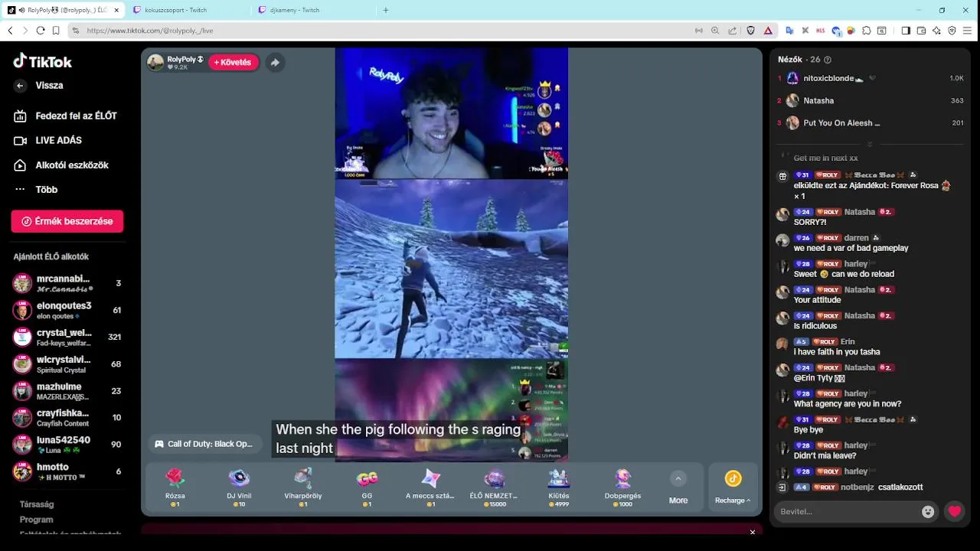This screenshot has height=551, width=980.
Task: Share the live with arrow icon
Action: (275, 63)
